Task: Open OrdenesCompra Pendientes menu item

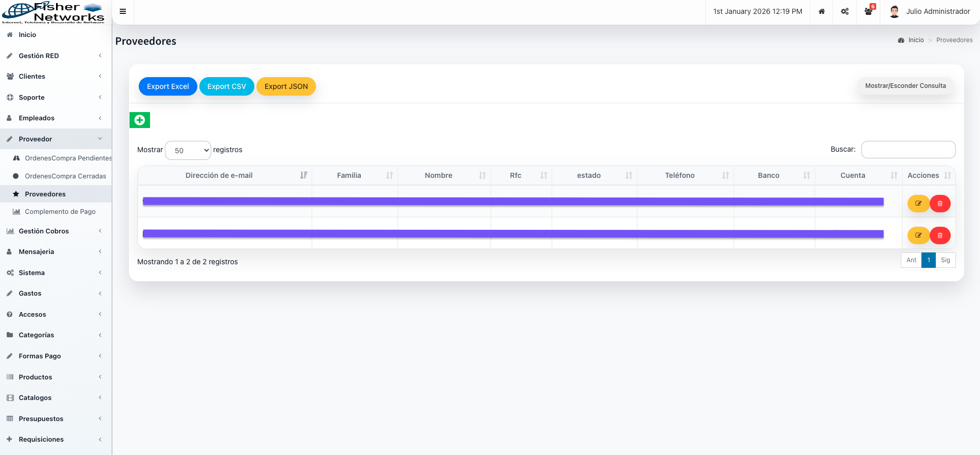Action: click(68, 158)
